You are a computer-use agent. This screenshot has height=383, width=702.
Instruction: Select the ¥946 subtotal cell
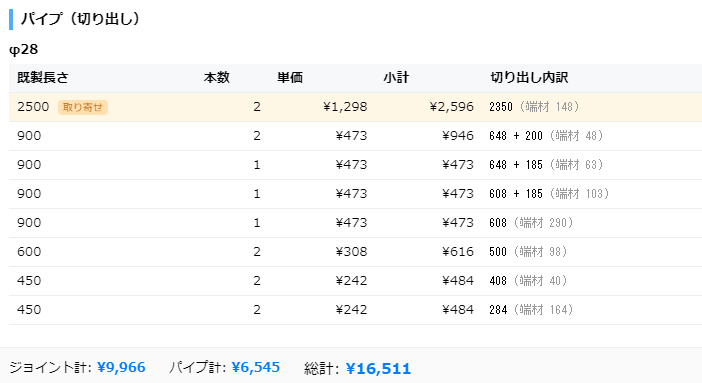458,136
